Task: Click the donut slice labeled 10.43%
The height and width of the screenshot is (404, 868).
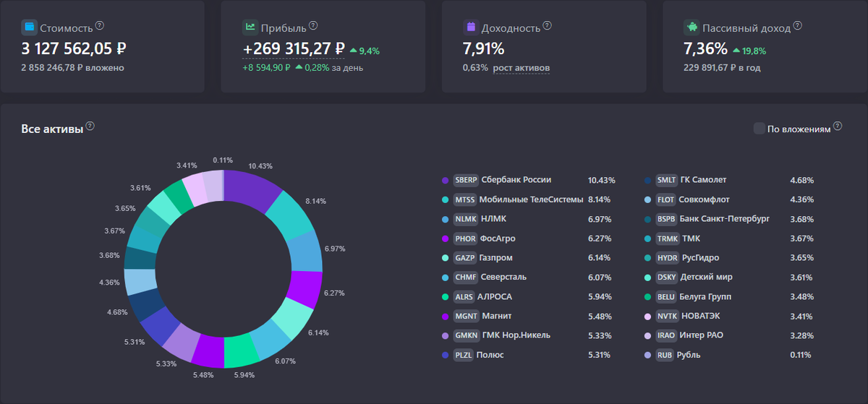Action: click(x=251, y=186)
